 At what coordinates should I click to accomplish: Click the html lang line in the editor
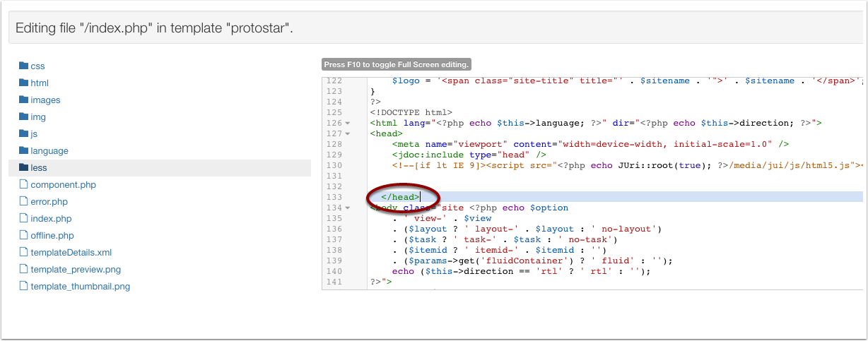(596, 123)
